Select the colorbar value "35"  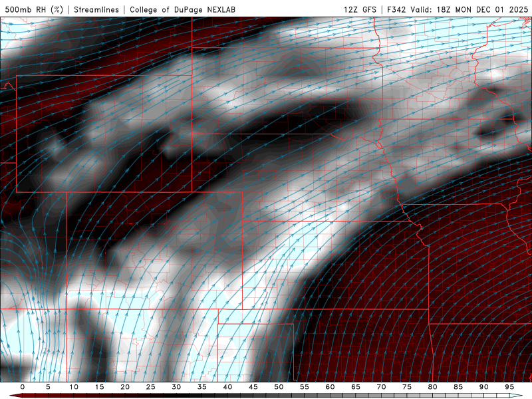[x=202, y=387]
